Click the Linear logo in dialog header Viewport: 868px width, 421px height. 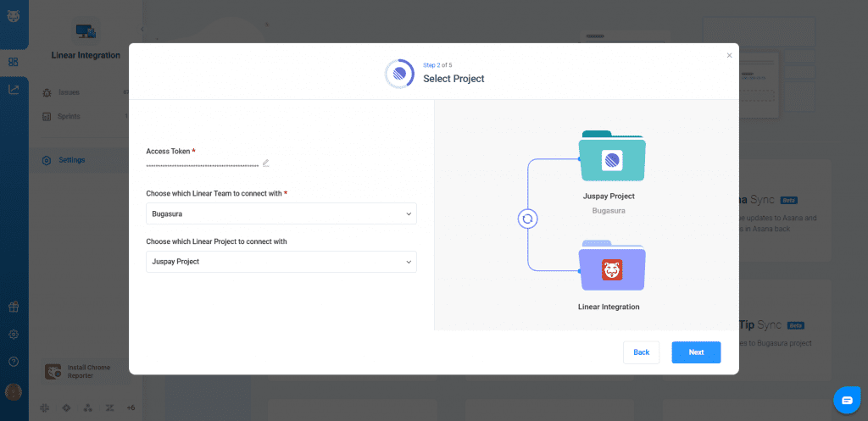pos(399,74)
